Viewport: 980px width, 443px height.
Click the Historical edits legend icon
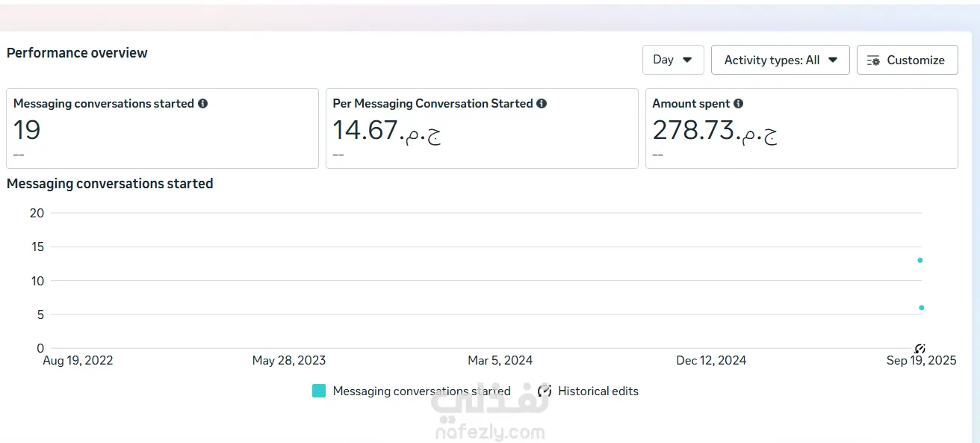[545, 391]
